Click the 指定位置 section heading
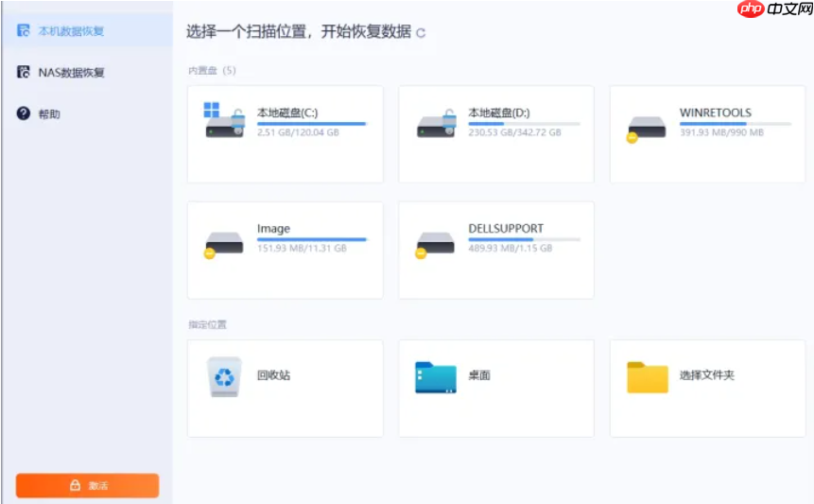This screenshot has width=814, height=504. tap(207, 325)
